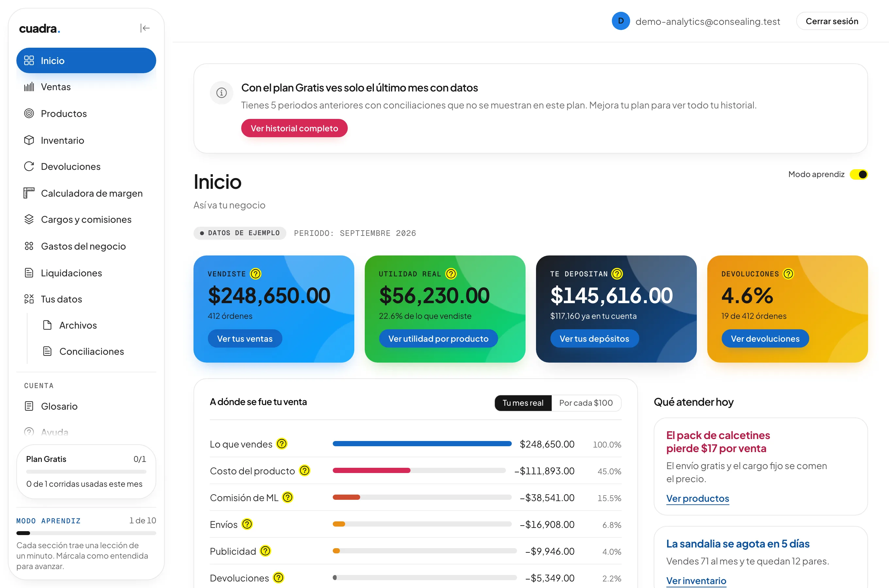Image resolution: width=889 pixels, height=588 pixels.
Task: Click the Tus datos shapes icon
Action: 29,299
